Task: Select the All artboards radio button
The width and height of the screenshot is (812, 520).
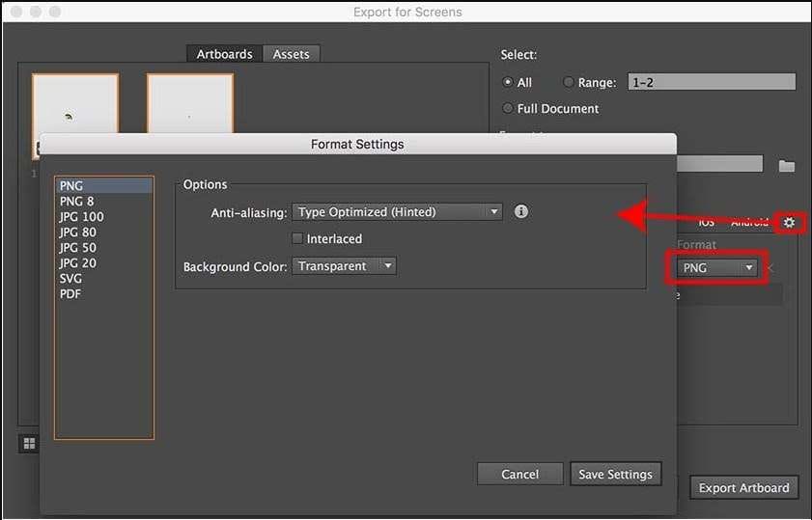Action: 508,83
